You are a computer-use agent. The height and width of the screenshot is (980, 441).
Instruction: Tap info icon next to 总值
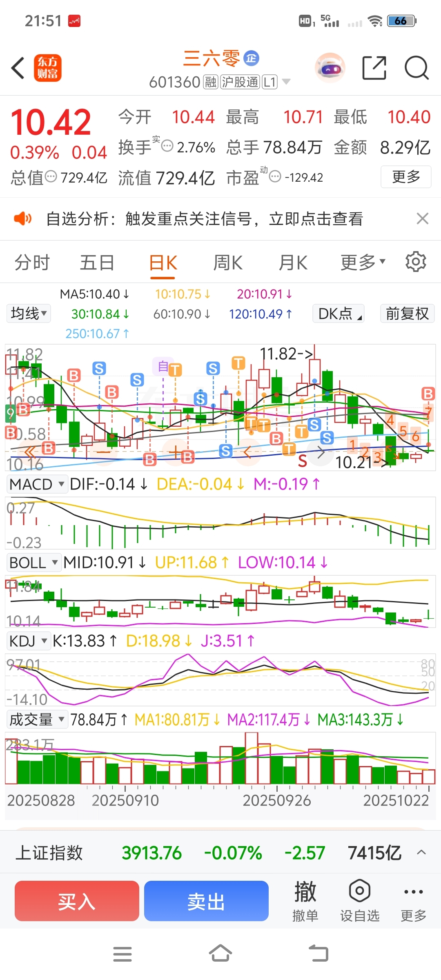[51, 176]
